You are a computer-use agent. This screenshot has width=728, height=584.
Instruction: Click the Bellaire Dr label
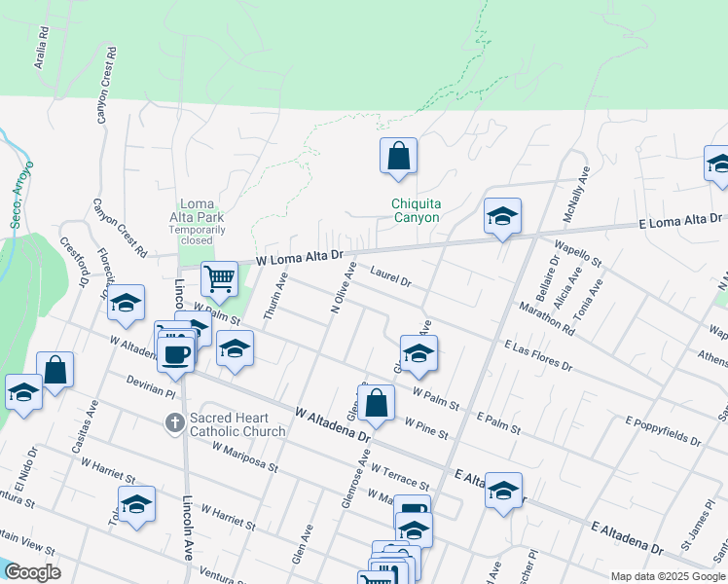click(547, 278)
